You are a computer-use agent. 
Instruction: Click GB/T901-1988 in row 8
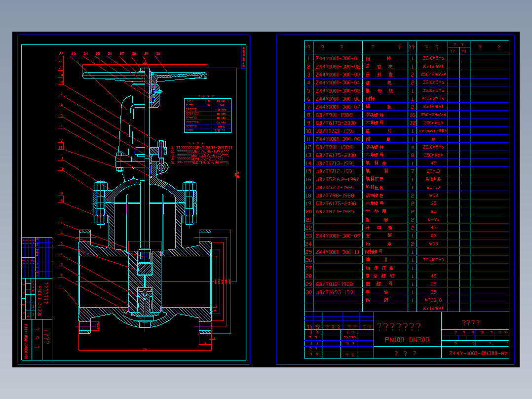pos(334,115)
